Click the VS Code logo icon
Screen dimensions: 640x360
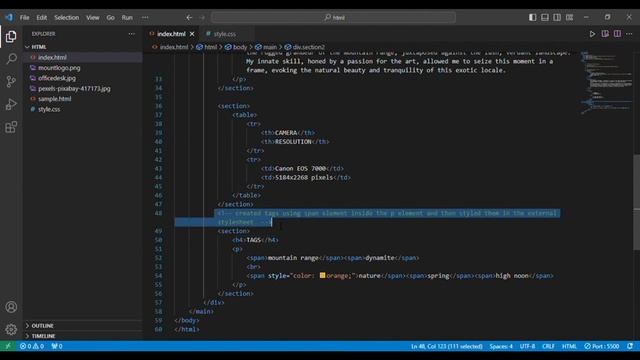click(9, 18)
